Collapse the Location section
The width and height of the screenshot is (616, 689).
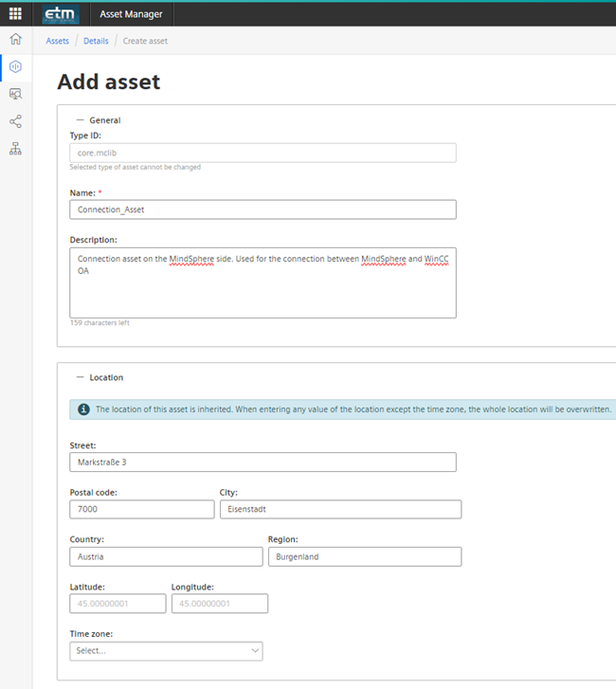pos(80,377)
